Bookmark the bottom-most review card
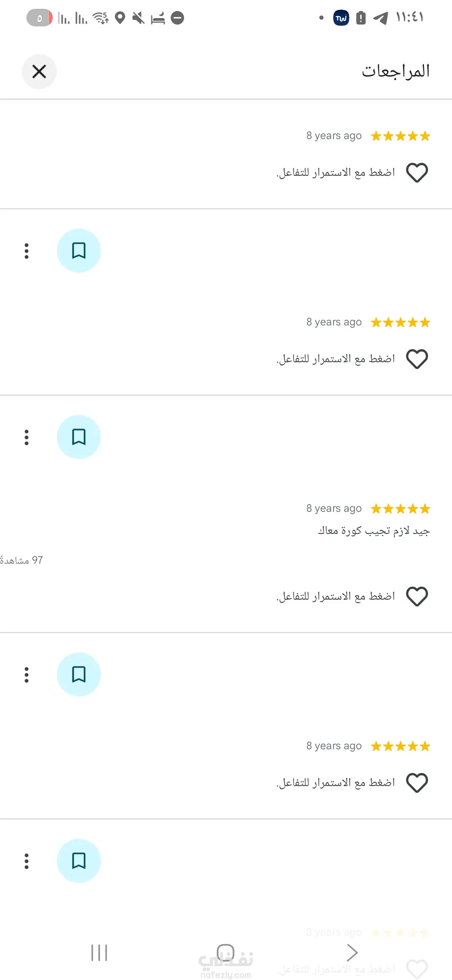452x980 pixels. 79,861
